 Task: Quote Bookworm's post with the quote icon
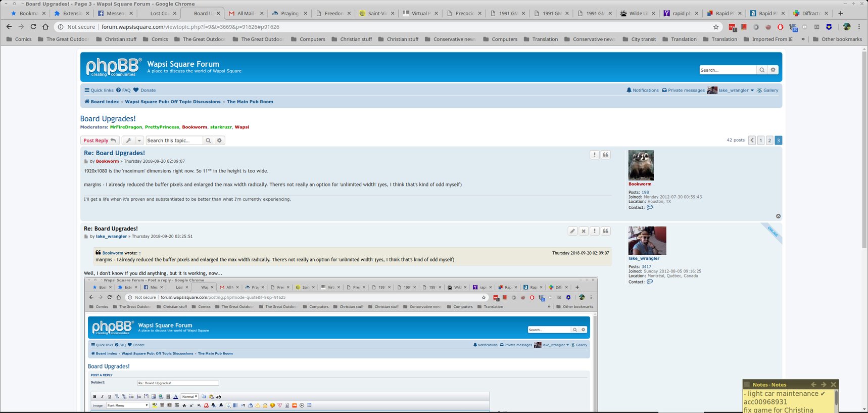[x=605, y=155]
